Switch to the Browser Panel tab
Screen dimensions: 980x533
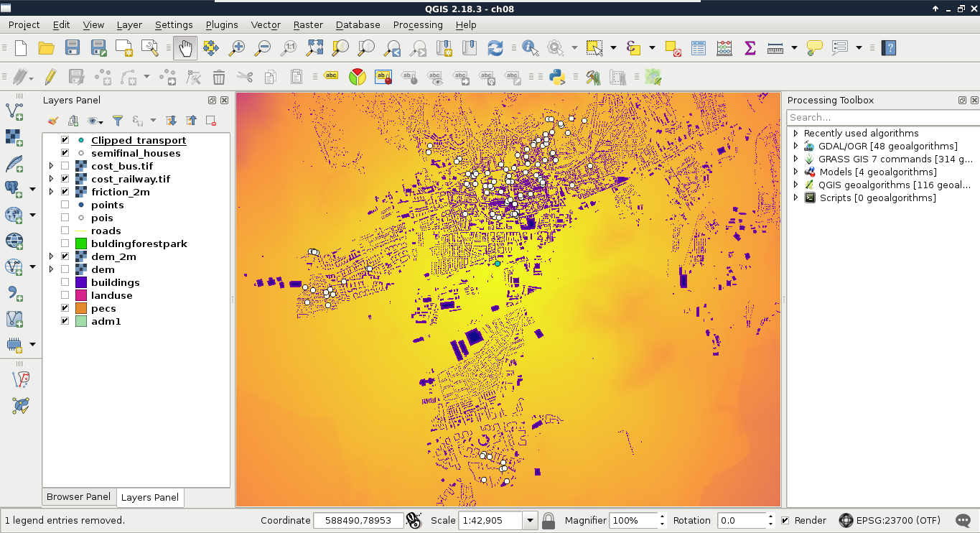(x=78, y=497)
